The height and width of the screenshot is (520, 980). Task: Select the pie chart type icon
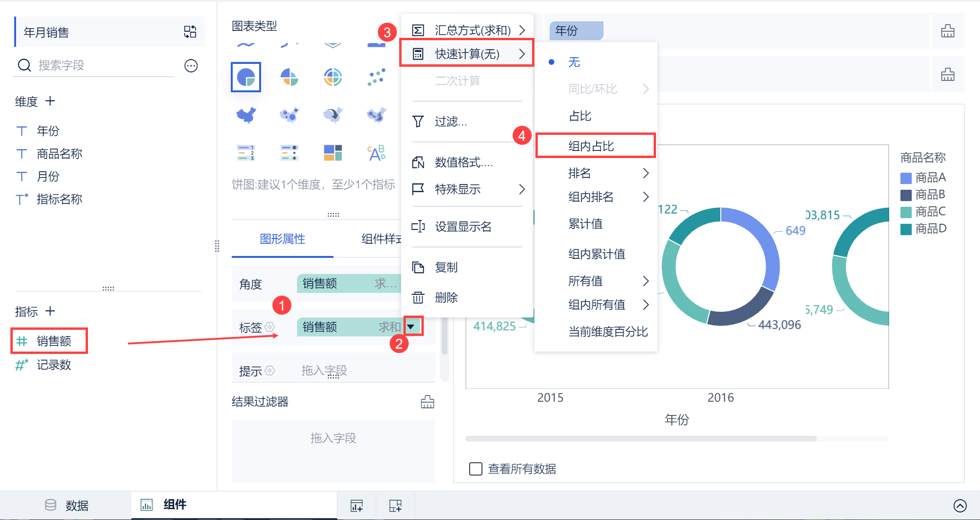coord(246,77)
